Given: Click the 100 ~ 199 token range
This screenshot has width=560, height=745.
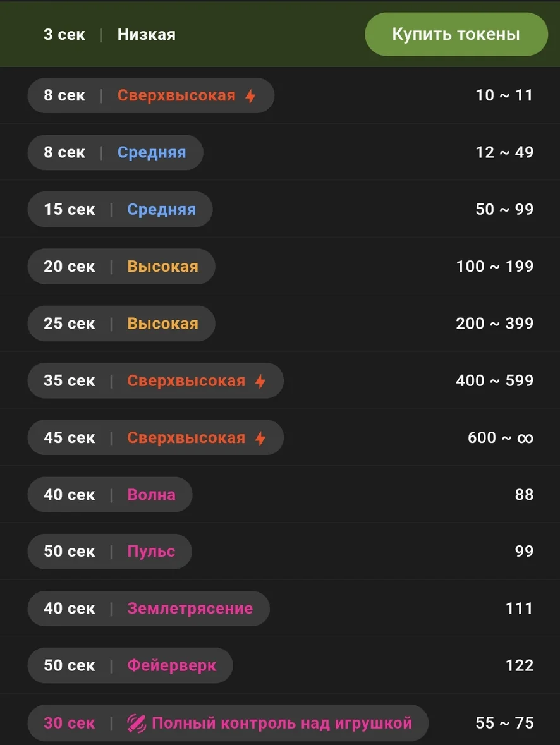Looking at the screenshot, I should [495, 267].
